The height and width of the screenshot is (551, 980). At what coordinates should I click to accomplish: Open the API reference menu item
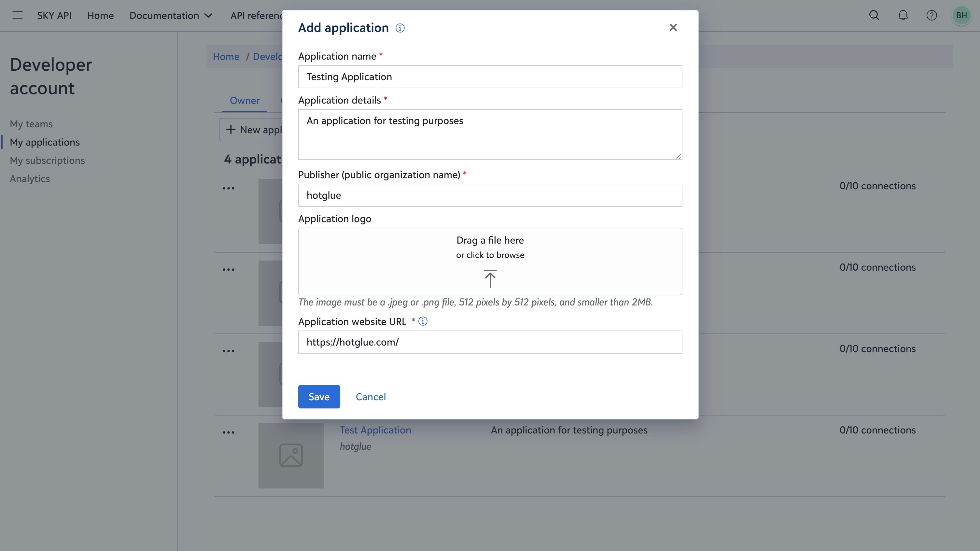pos(256,15)
